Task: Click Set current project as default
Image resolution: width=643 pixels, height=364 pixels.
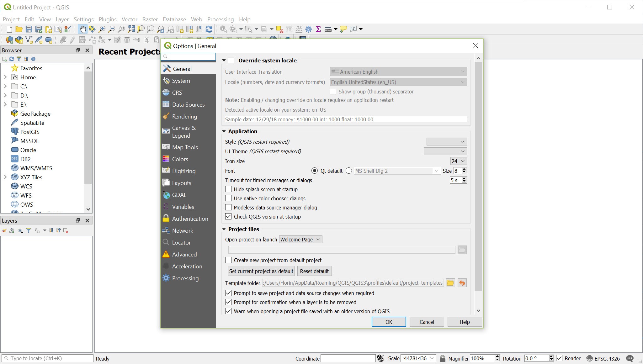Action: pyautogui.click(x=261, y=271)
